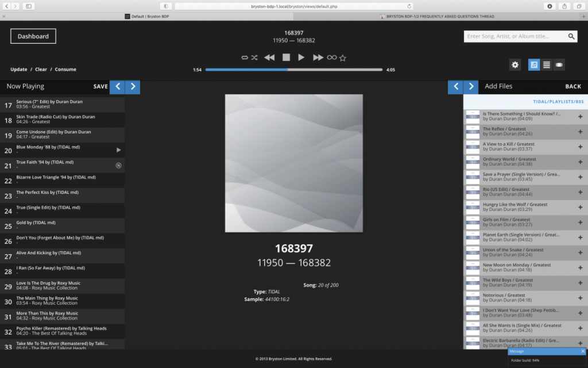This screenshot has width=588, height=368.
Task: Add All She Wants Is with plus
Action: [580, 328]
